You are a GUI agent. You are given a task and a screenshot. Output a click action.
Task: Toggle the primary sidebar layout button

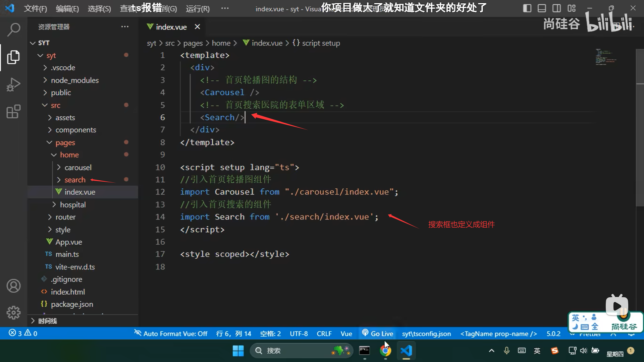[527, 8]
